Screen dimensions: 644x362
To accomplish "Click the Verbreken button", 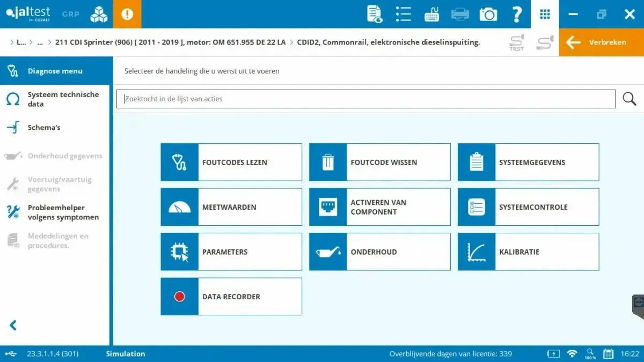I will pyautogui.click(x=601, y=42).
